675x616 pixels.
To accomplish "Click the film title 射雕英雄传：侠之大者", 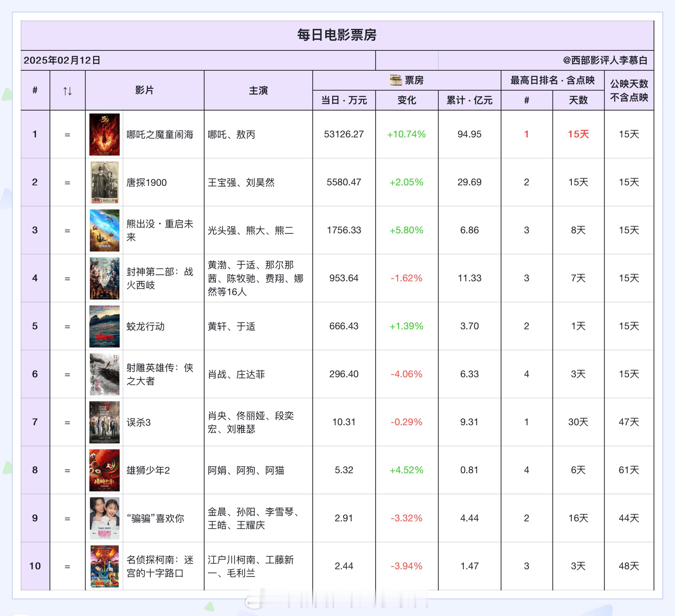I will click(160, 374).
